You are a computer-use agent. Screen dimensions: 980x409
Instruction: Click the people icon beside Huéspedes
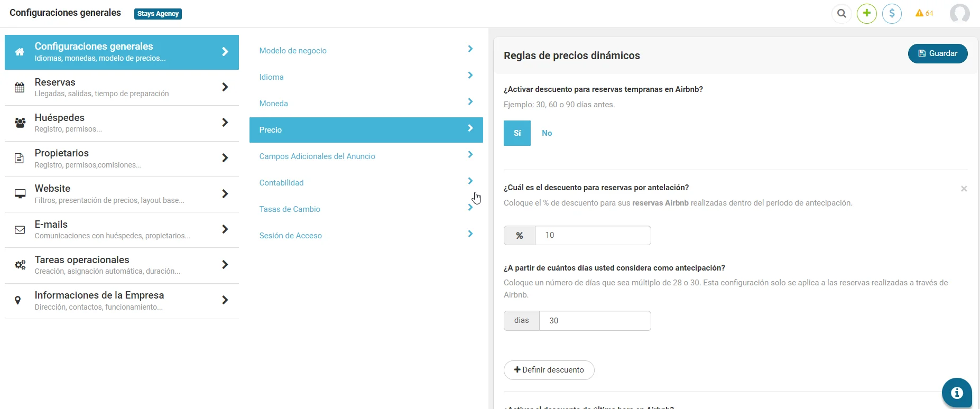pyautogui.click(x=20, y=123)
